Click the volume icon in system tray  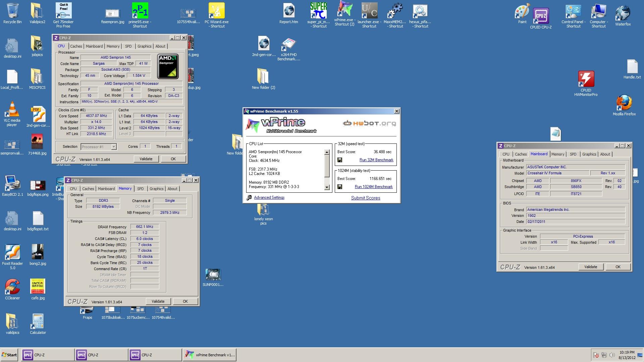coord(612,355)
